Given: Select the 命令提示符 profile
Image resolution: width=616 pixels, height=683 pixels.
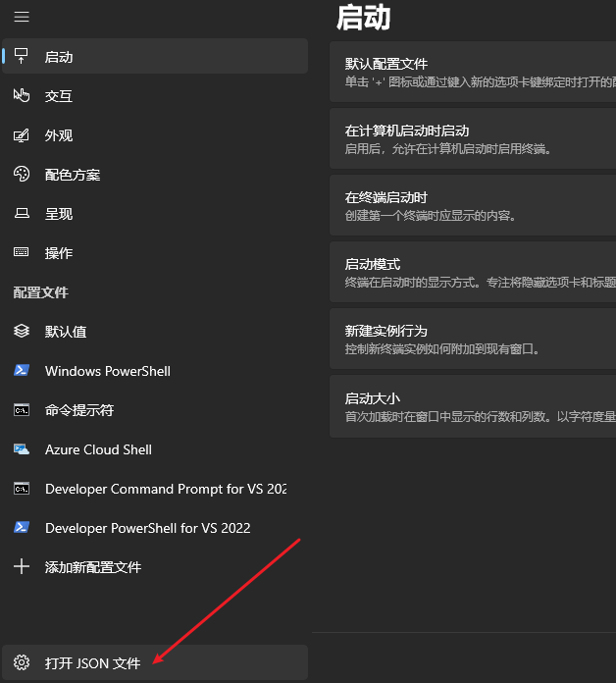Looking at the screenshot, I should (79, 410).
